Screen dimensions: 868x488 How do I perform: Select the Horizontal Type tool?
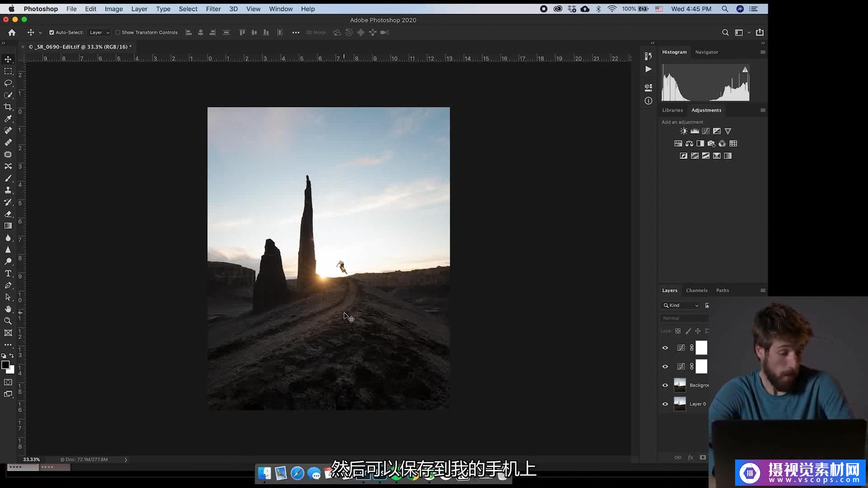point(8,273)
